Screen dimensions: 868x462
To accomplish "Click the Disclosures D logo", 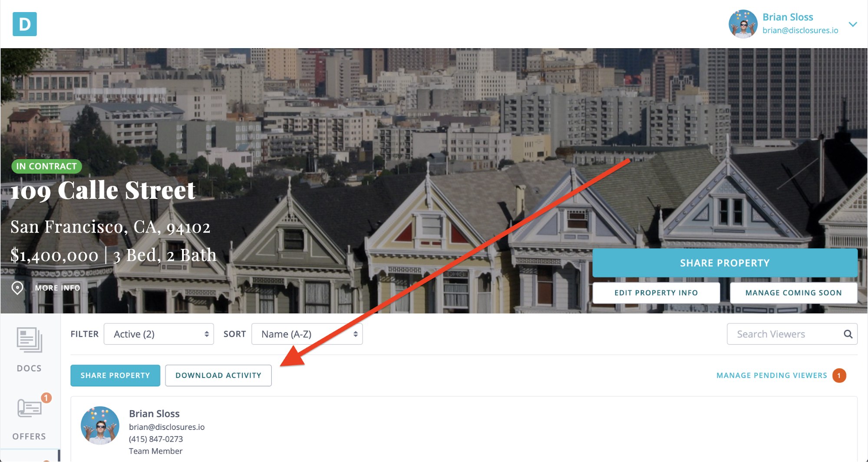I will click(25, 24).
